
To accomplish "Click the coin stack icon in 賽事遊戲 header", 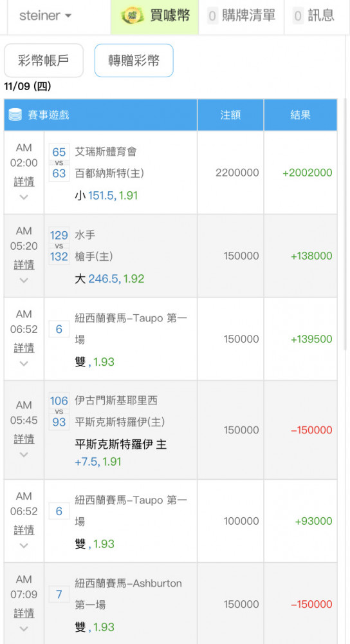I will (15, 115).
